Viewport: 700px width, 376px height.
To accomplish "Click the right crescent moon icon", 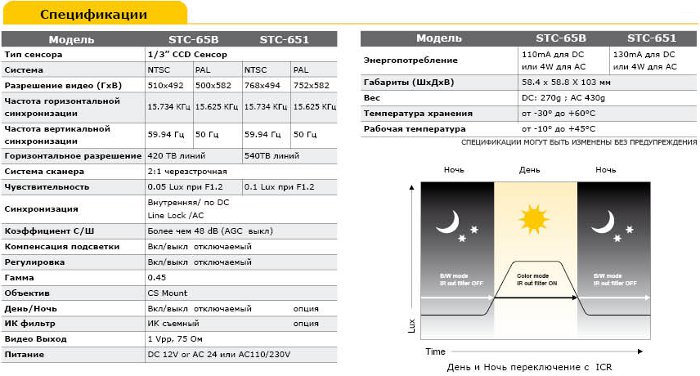I will 604,222.
